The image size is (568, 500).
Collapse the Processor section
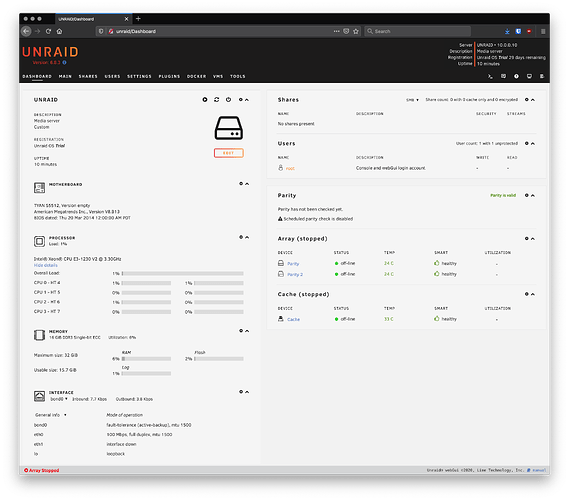[247, 237]
